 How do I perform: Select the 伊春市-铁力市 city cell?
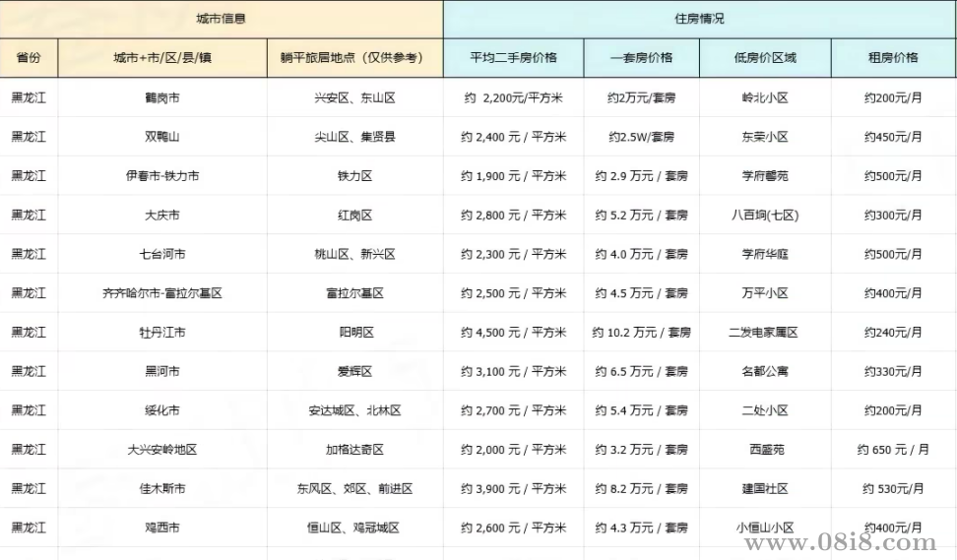click(162, 176)
